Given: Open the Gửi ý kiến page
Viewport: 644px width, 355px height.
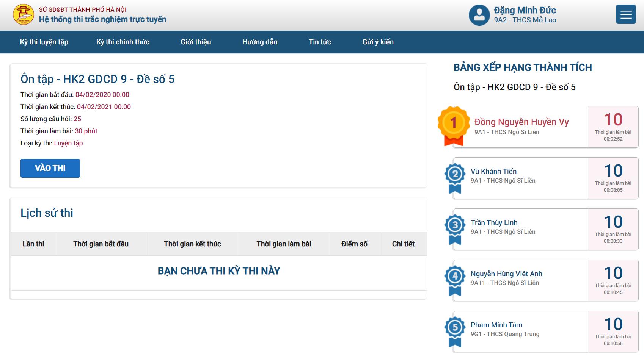Looking at the screenshot, I should 378,42.
